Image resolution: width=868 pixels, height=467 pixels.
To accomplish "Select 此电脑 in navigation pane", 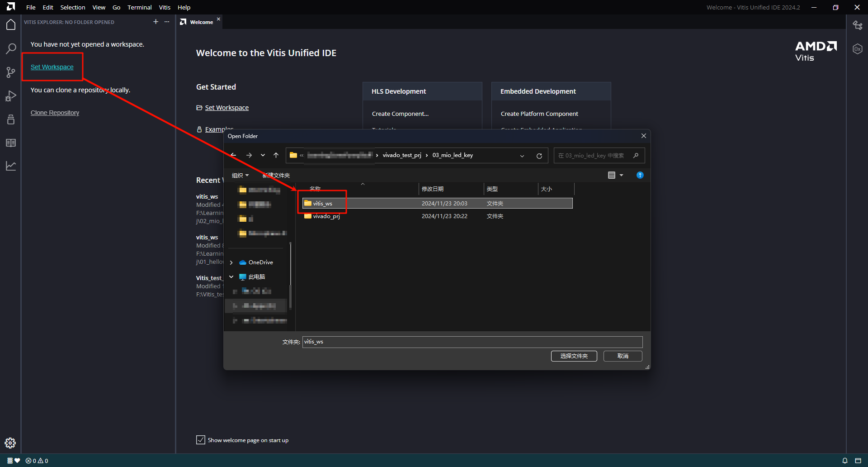I will (x=256, y=277).
